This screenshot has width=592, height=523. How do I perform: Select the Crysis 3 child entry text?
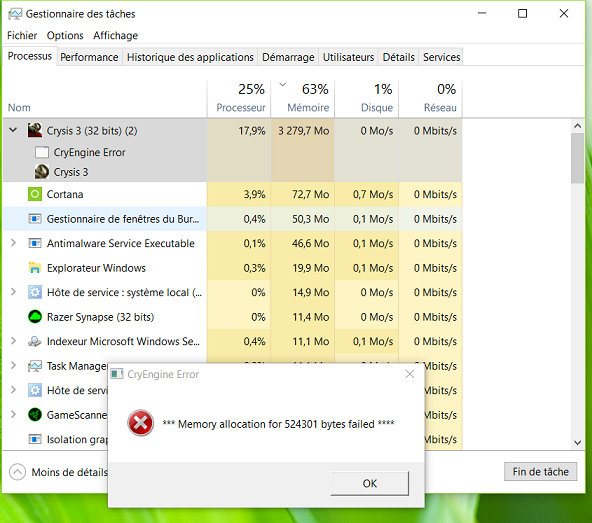pos(71,172)
